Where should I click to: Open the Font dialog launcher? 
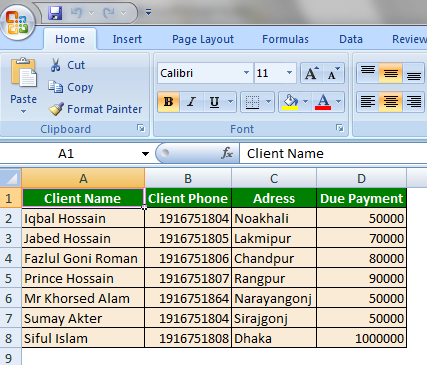340,128
